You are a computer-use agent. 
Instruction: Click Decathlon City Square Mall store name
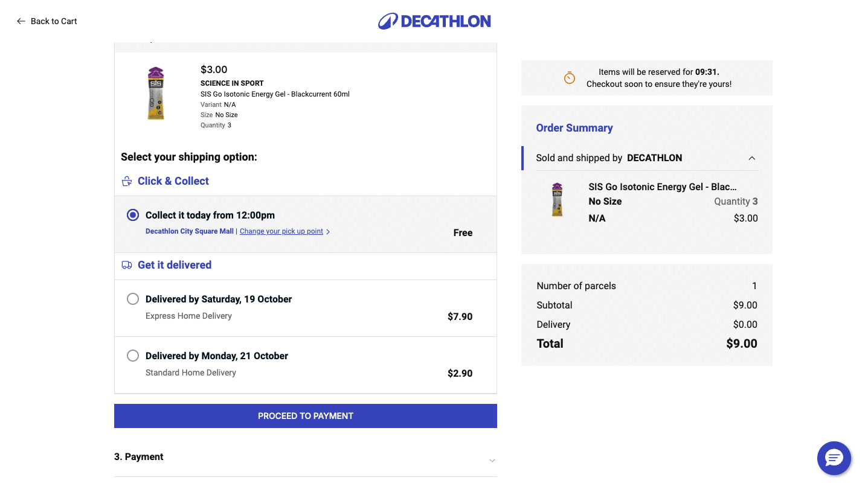pyautogui.click(x=190, y=231)
